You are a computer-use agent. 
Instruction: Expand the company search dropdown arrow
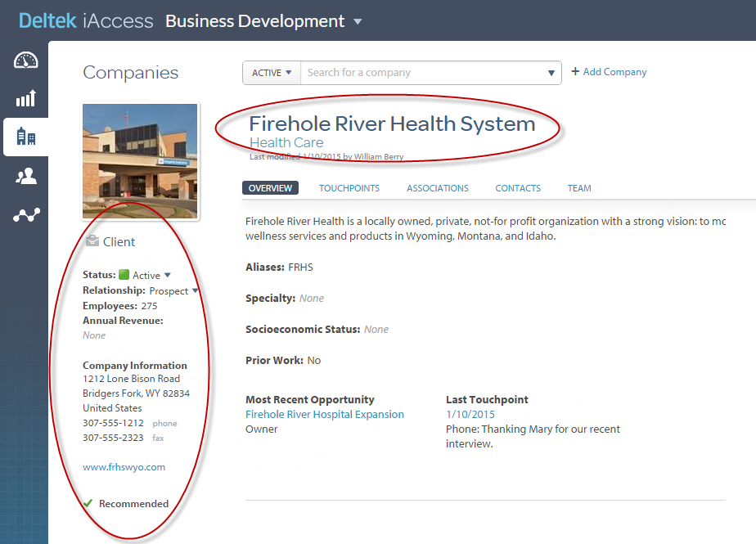(x=551, y=74)
